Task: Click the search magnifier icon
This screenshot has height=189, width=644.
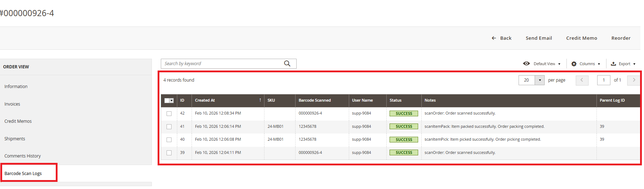Action: [287, 63]
